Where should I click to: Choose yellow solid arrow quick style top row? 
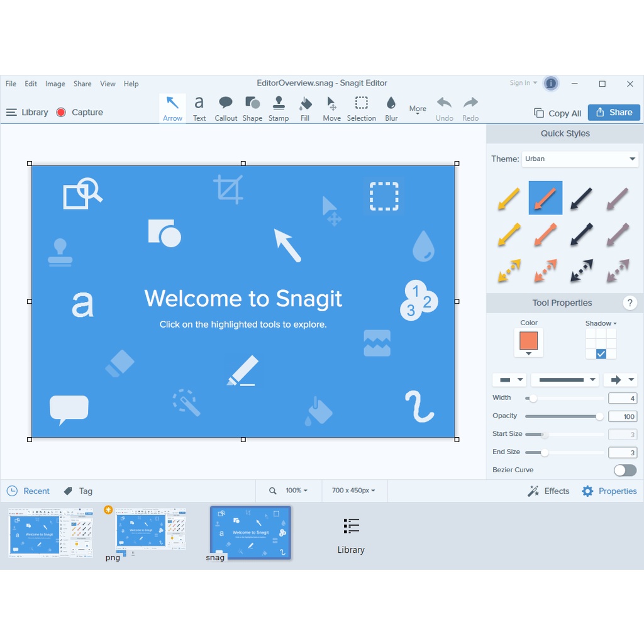click(x=509, y=198)
